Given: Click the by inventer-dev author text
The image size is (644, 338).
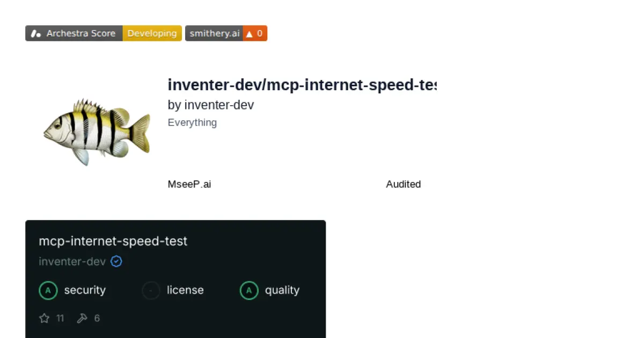Looking at the screenshot, I should [210, 105].
